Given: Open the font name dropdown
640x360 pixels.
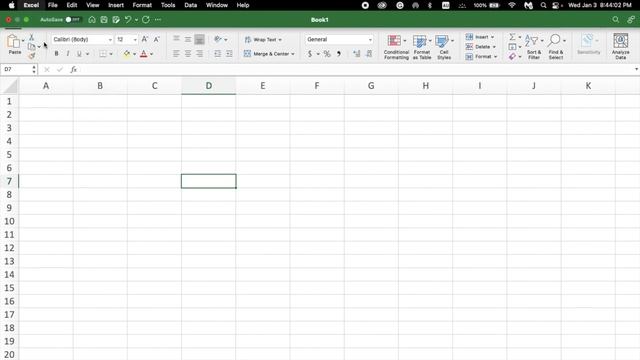Looking at the screenshot, I should point(110,40).
